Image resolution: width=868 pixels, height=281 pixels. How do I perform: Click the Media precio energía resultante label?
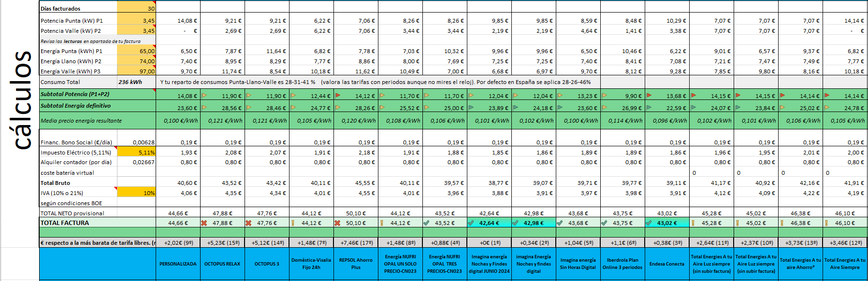click(x=81, y=120)
